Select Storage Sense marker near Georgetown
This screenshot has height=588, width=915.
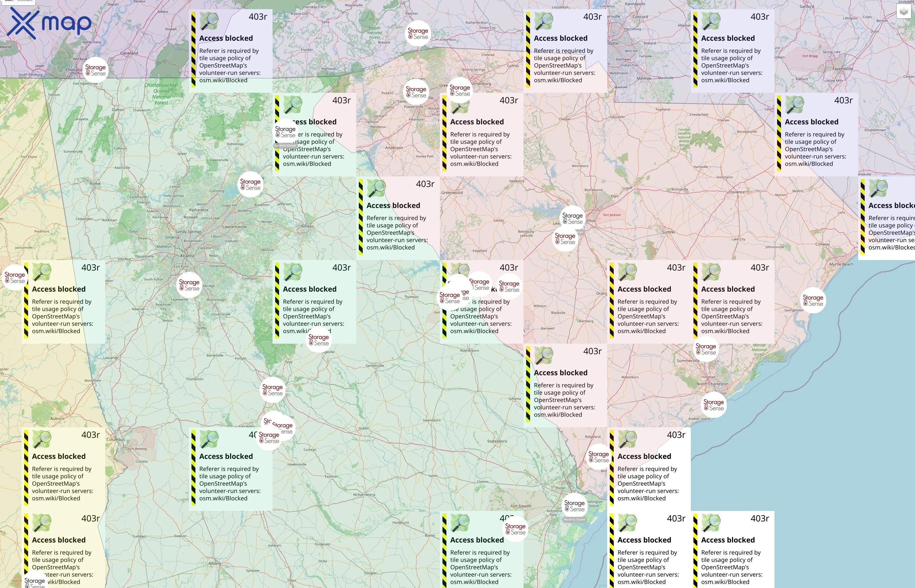(x=813, y=300)
